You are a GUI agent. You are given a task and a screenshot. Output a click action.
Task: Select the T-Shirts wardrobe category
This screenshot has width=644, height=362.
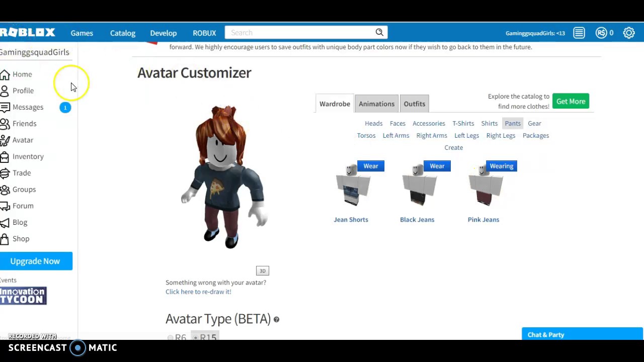tap(463, 123)
